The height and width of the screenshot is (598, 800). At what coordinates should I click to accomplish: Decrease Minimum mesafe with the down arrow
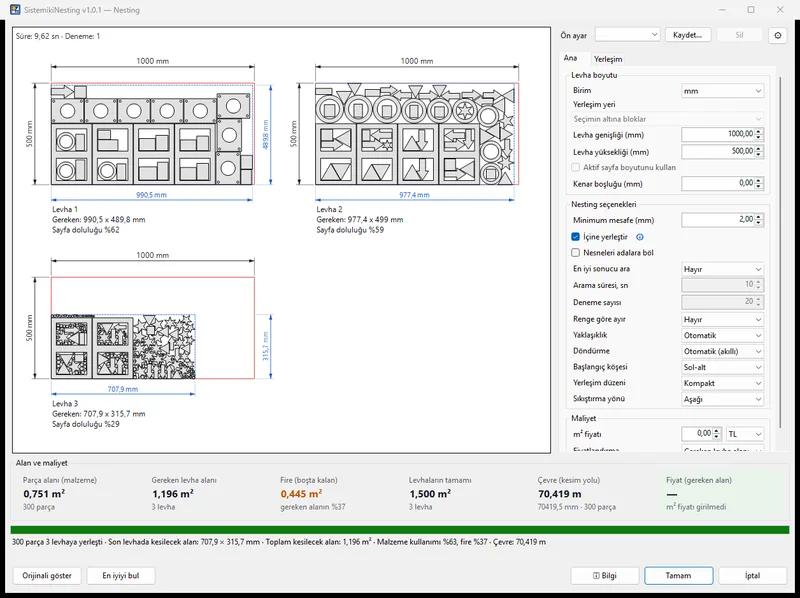(x=759, y=223)
